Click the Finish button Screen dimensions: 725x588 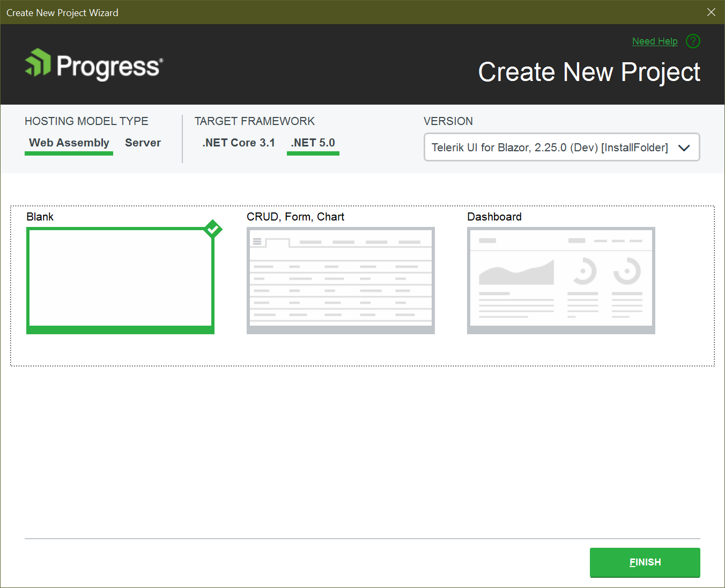[x=645, y=562]
